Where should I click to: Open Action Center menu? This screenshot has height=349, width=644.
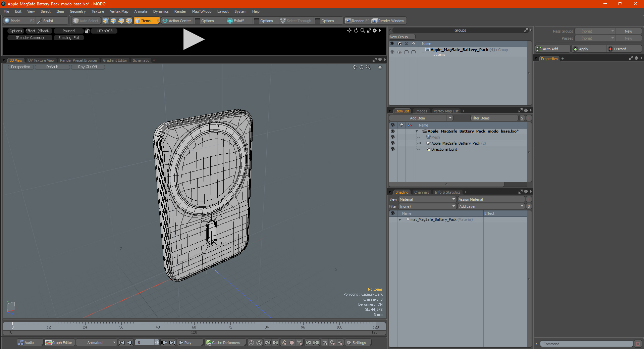click(x=177, y=21)
